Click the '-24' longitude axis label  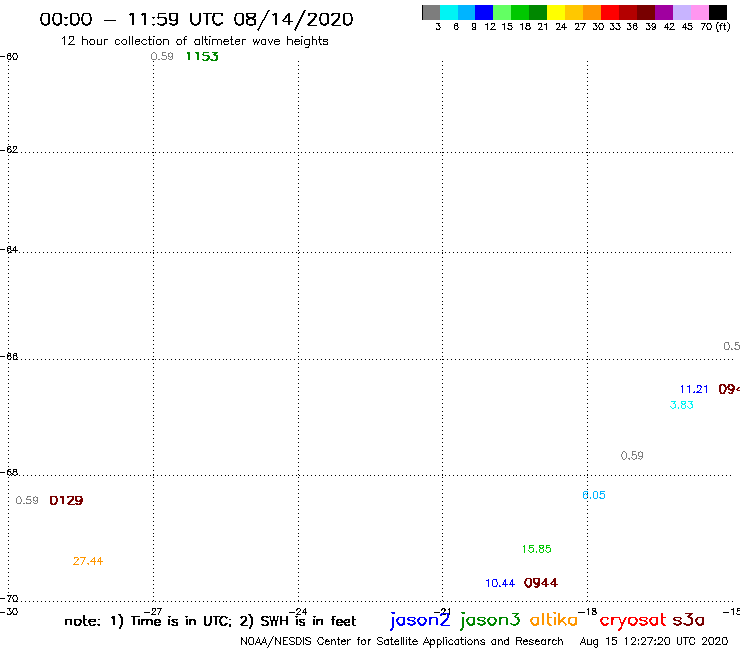click(298, 612)
